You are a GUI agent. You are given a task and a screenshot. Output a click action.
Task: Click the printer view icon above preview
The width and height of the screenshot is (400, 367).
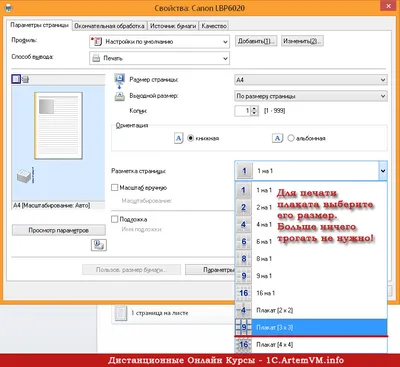25,79
